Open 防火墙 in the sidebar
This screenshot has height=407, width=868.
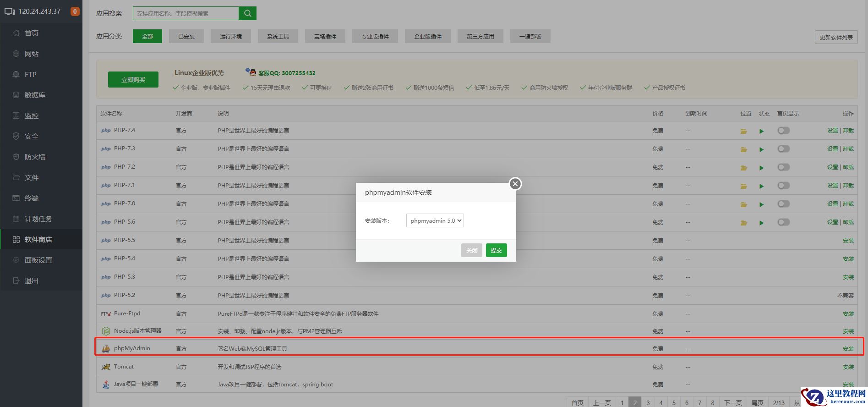tap(41, 157)
